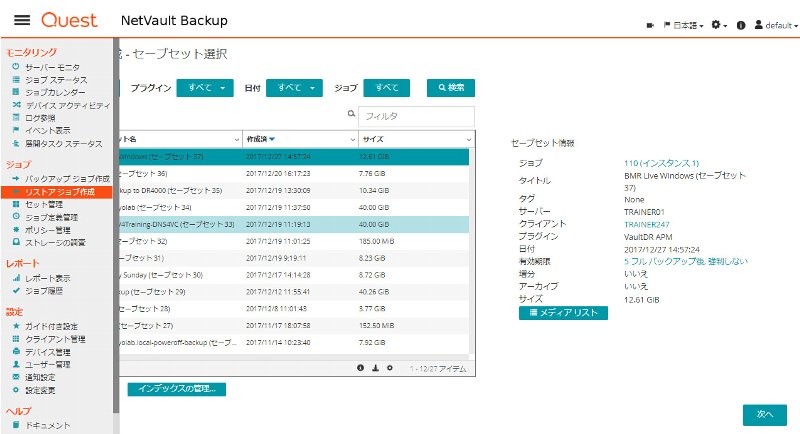800x434 pixels.
Task: Click the ユーザー管理 person icon
Action: pos(16,364)
